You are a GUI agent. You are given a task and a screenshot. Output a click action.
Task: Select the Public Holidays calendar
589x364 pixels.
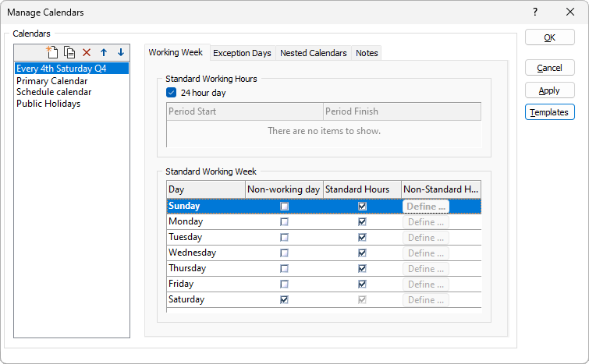click(48, 104)
